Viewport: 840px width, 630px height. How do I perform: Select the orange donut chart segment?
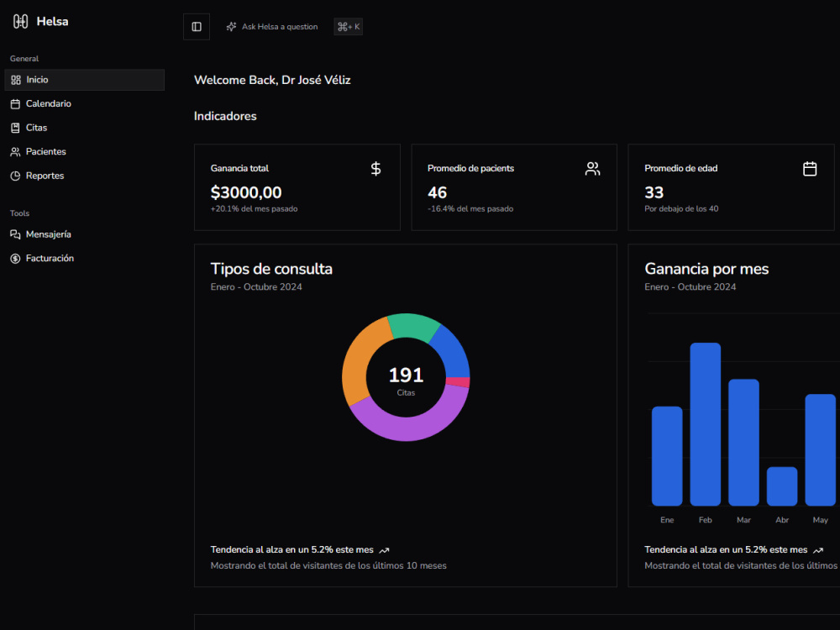[x=361, y=359]
